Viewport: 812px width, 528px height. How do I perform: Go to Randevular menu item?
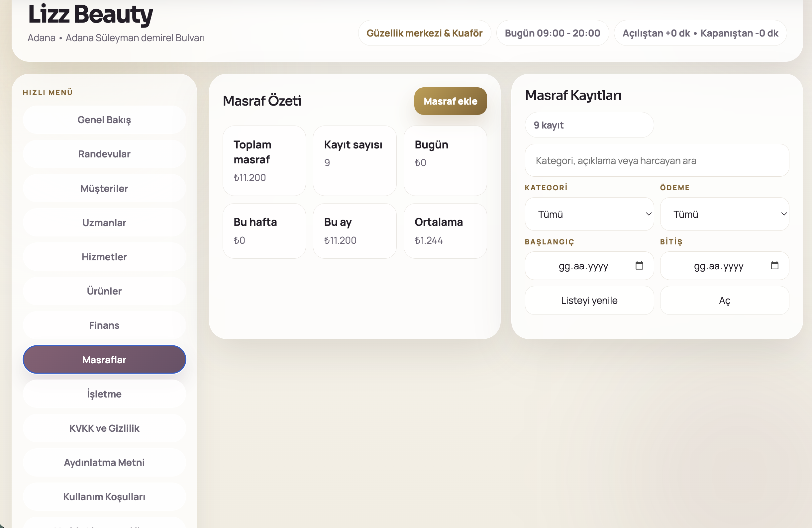click(104, 154)
